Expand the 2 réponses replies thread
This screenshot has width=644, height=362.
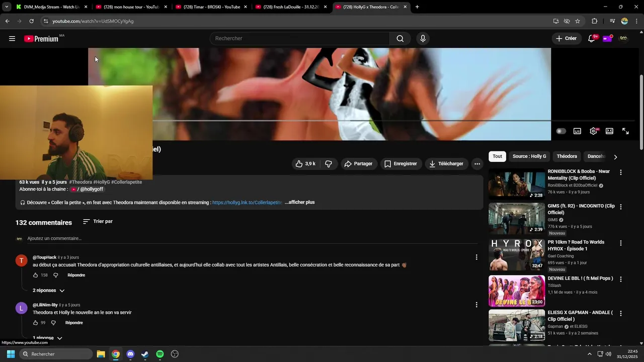49,291
